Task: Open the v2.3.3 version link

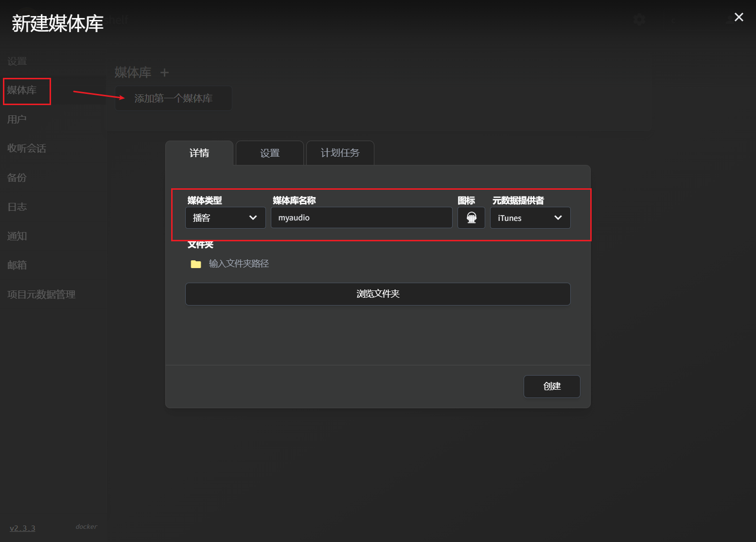Action: 22,528
